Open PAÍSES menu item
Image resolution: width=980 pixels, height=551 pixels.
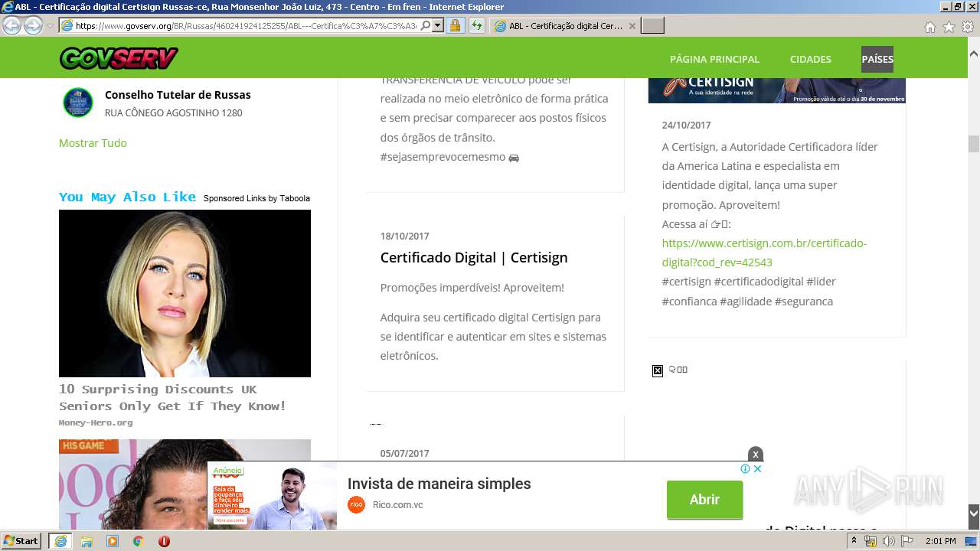[x=877, y=59]
